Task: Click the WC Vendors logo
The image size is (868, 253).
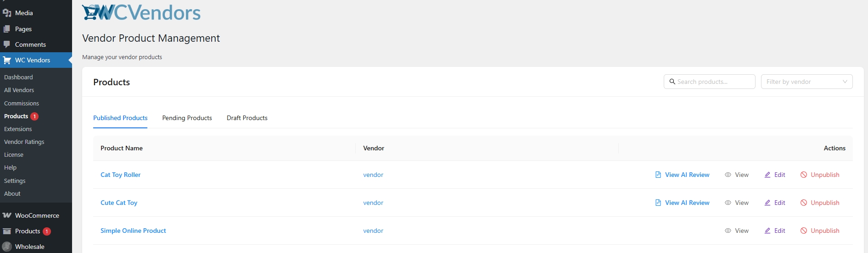Action: click(x=141, y=13)
